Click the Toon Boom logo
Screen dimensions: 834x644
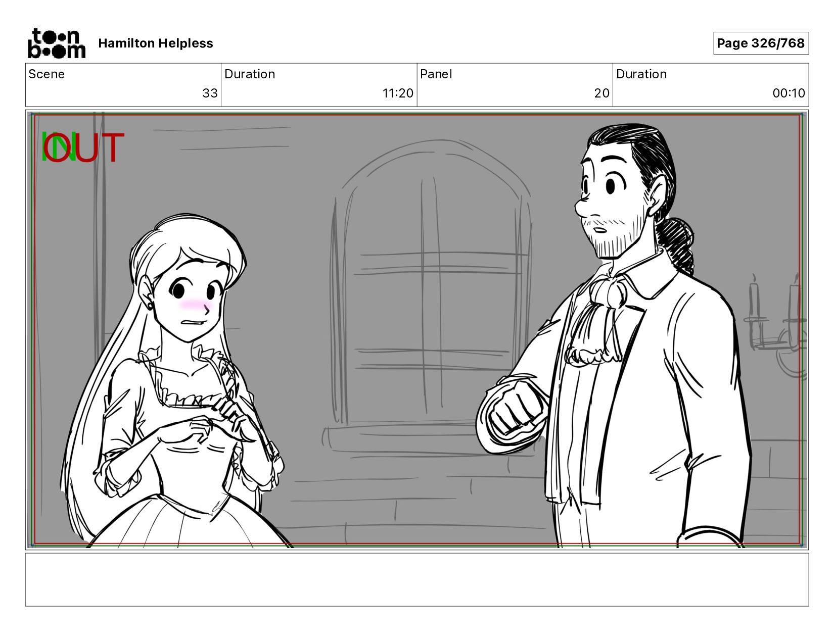click(x=56, y=43)
